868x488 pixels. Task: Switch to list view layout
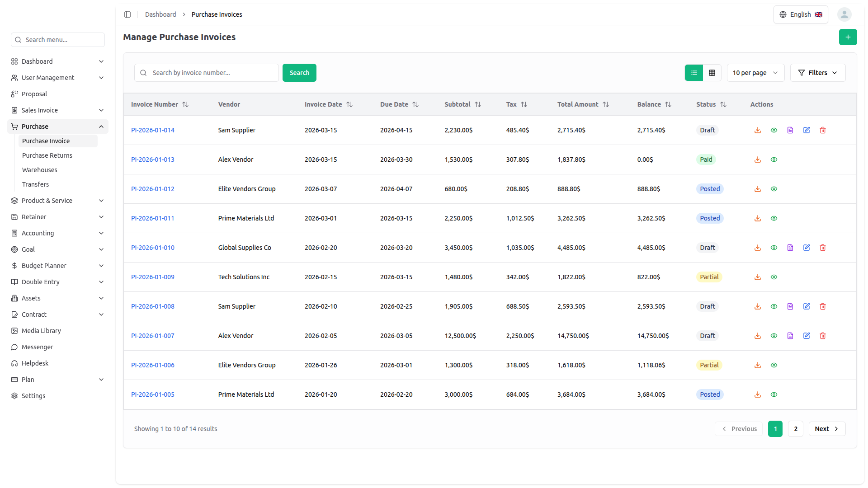(694, 73)
